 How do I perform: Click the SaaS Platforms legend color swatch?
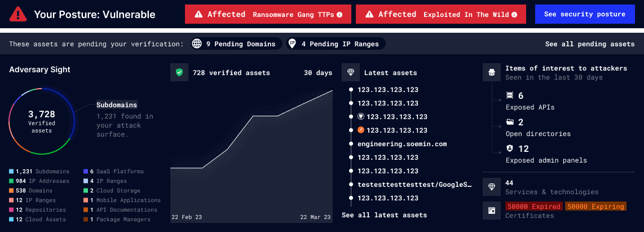[86, 171]
